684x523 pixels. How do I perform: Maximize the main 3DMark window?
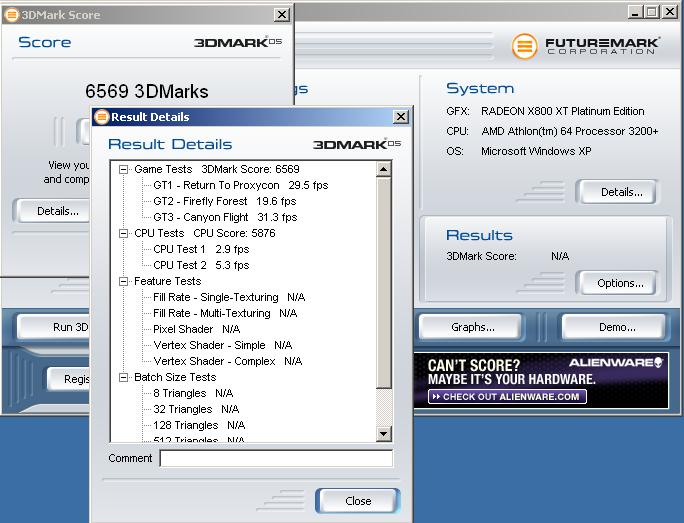click(x=651, y=12)
